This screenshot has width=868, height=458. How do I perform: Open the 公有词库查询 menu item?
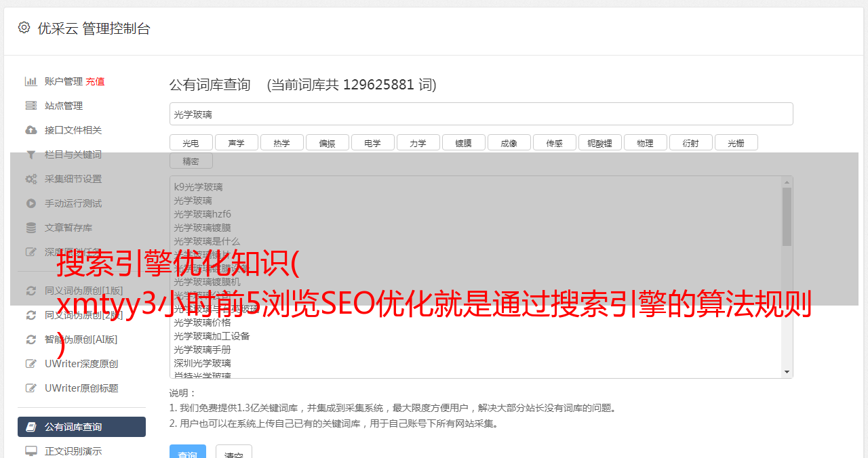click(x=81, y=427)
